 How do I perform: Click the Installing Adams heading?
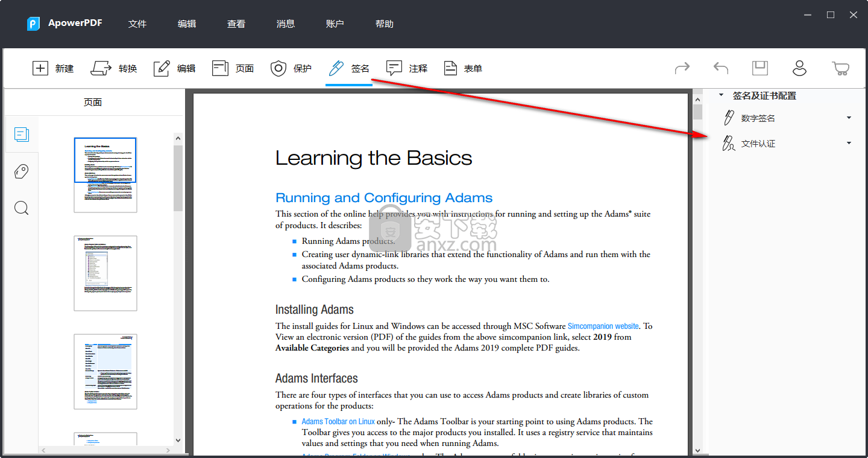pos(315,310)
